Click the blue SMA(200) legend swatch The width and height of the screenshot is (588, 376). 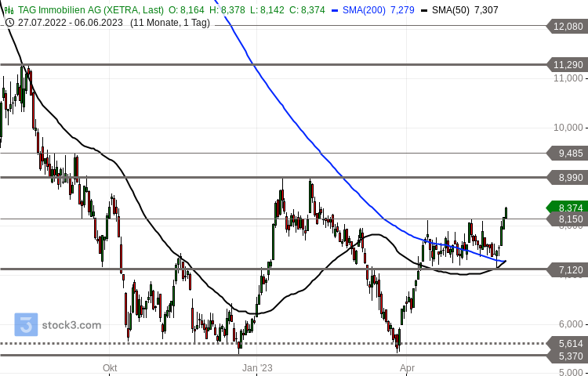(335, 10)
